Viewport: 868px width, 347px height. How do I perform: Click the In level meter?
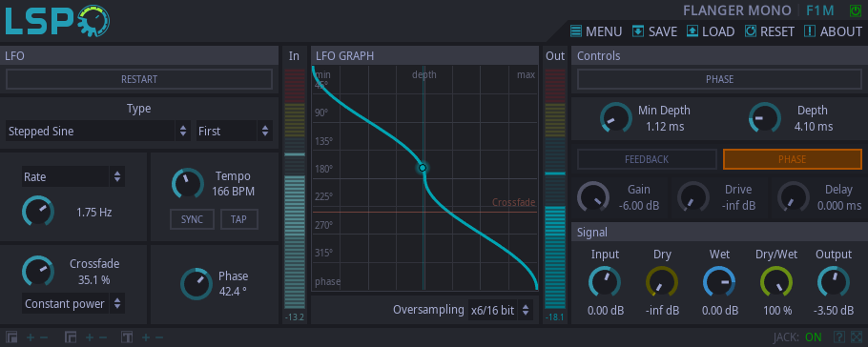[x=295, y=189]
